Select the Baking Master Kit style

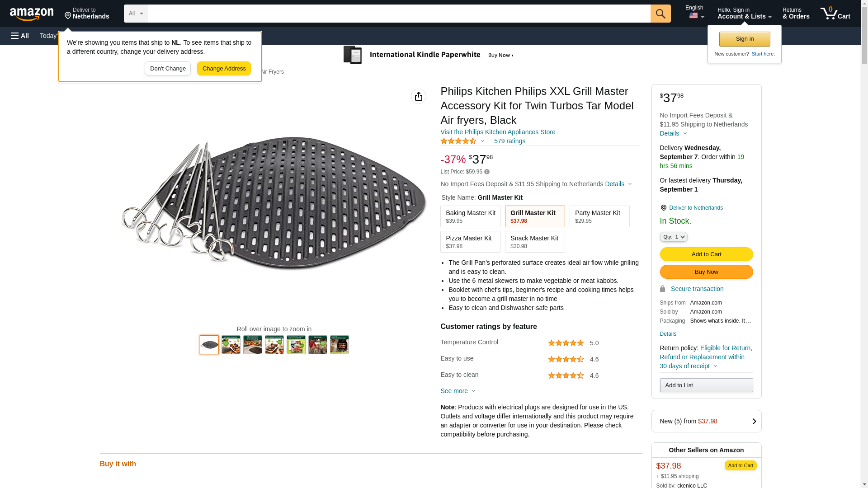pyautogui.click(x=470, y=216)
